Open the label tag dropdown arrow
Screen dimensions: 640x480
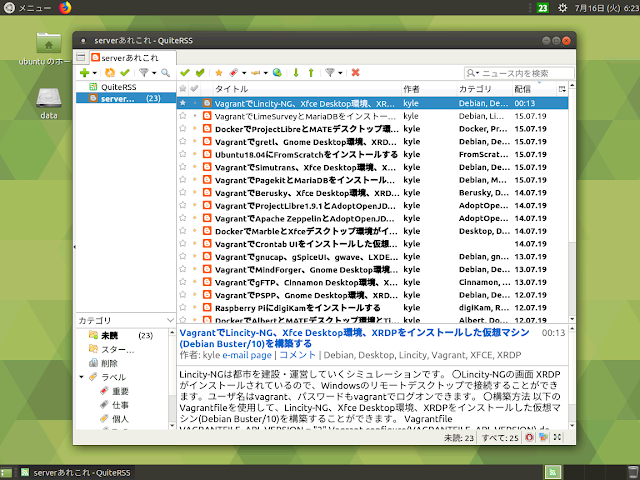244,73
